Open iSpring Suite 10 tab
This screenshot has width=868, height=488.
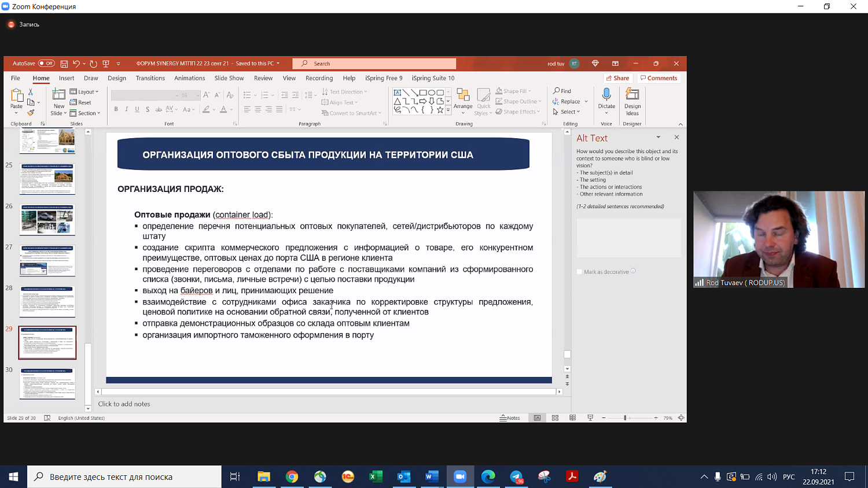coord(433,78)
